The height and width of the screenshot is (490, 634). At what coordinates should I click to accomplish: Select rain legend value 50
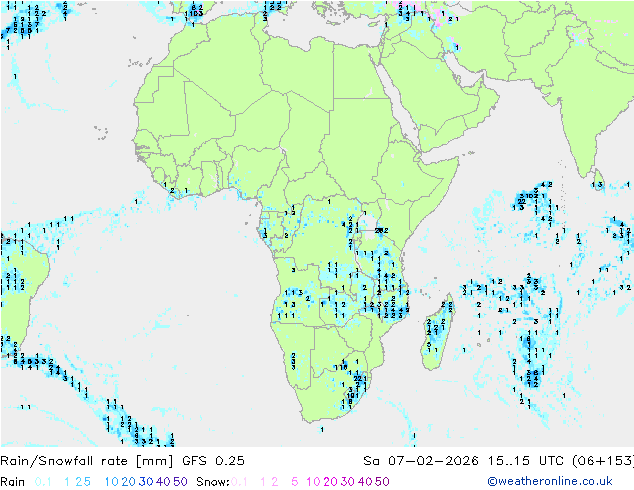coord(180,482)
